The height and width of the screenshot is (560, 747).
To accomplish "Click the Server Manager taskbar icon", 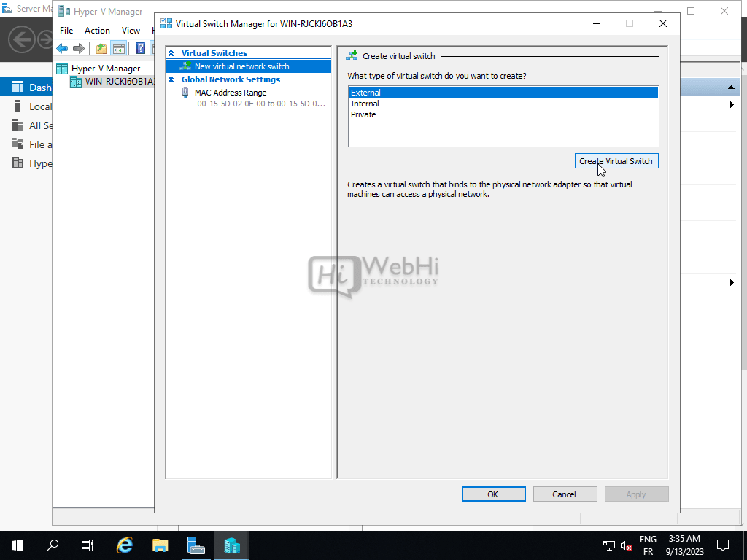I will 196,545.
